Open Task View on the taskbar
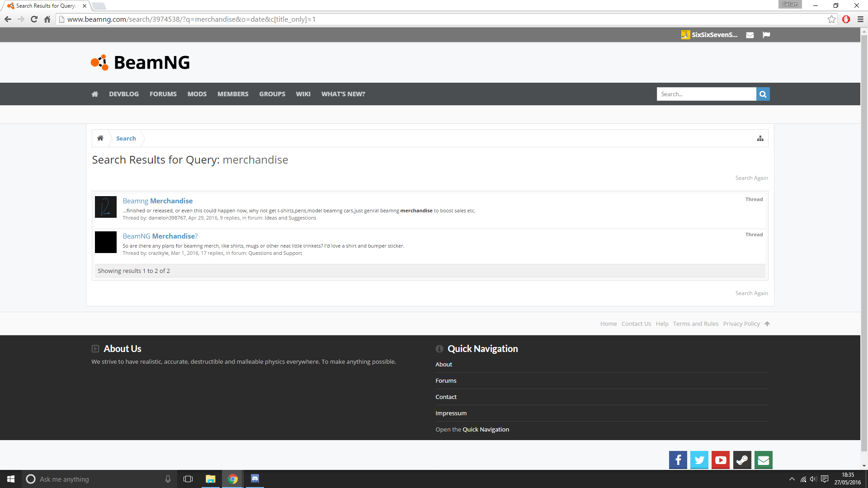 tap(188, 479)
